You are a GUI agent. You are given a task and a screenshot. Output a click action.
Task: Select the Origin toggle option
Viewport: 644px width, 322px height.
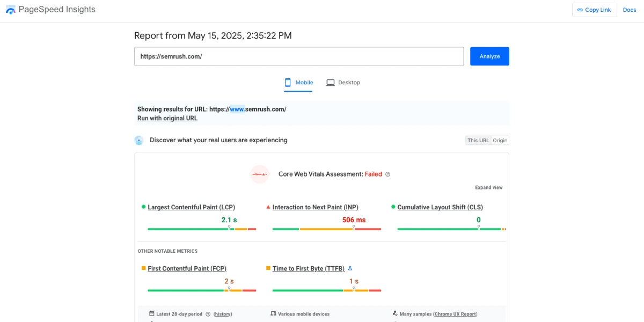500,141
